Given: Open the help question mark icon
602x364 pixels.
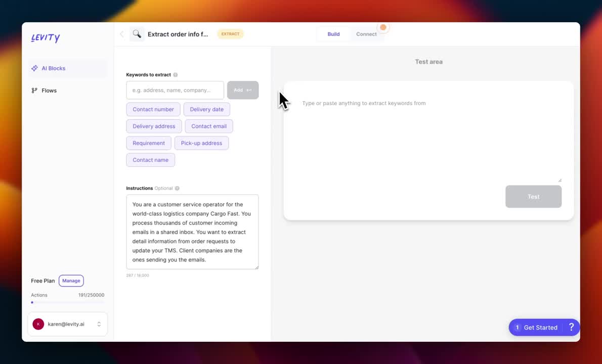Looking at the screenshot, I should pos(571,327).
